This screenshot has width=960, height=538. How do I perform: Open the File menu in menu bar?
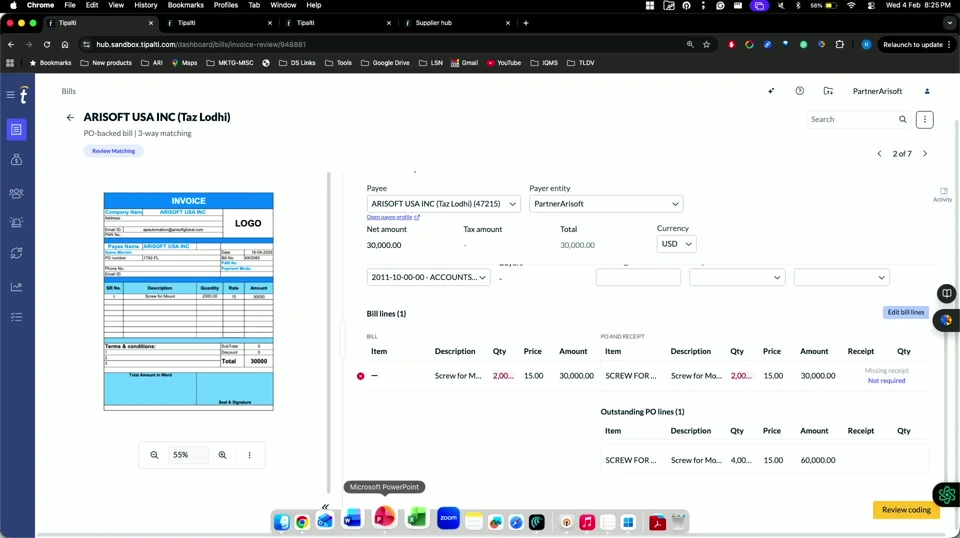70,5
